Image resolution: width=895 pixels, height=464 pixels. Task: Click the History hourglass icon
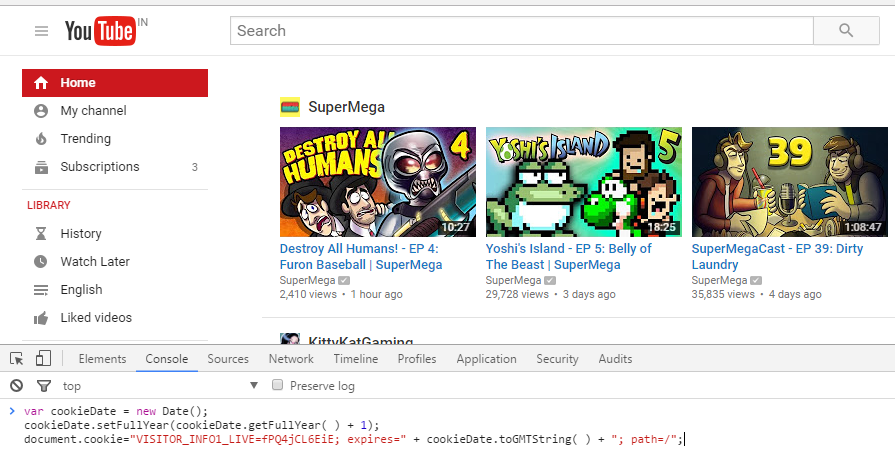click(x=41, y=233)
